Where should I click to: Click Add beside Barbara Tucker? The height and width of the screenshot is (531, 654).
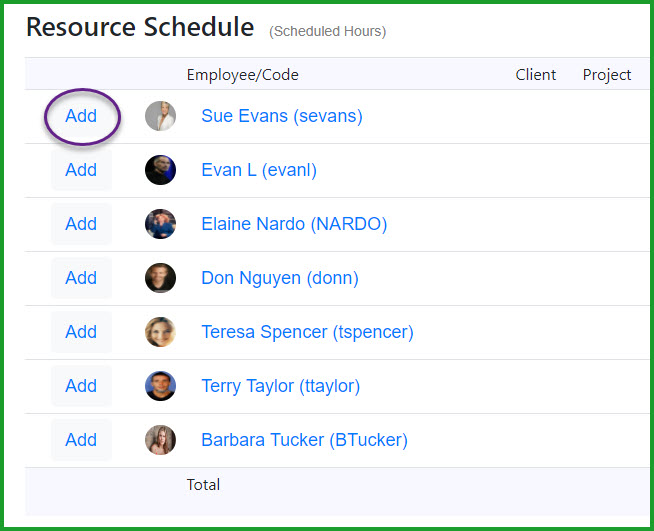[x=81, y=440]
